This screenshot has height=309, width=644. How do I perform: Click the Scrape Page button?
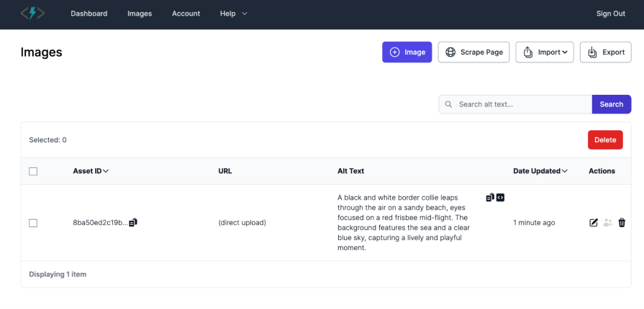pyautogui.click(x=474, y=52)
